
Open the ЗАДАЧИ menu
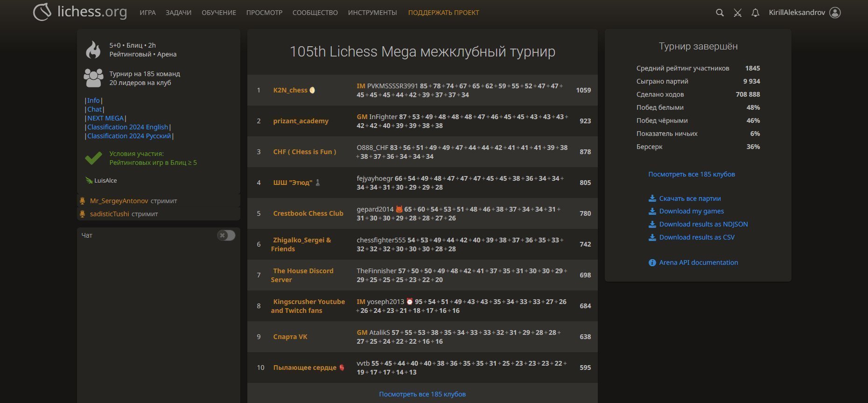coord(178,13)
